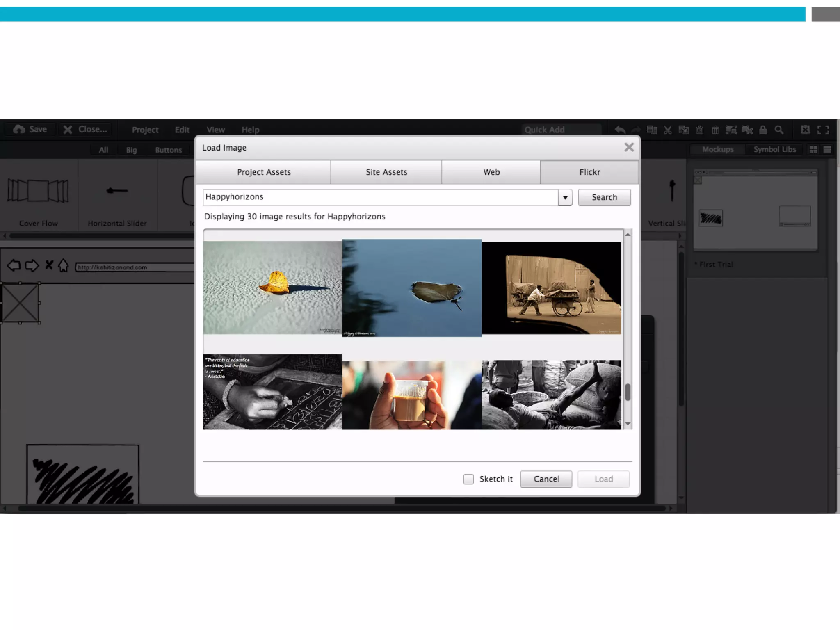Click scroll up arrow in image results
Screen dimensions: 840x630
click(x=628, y=235)
